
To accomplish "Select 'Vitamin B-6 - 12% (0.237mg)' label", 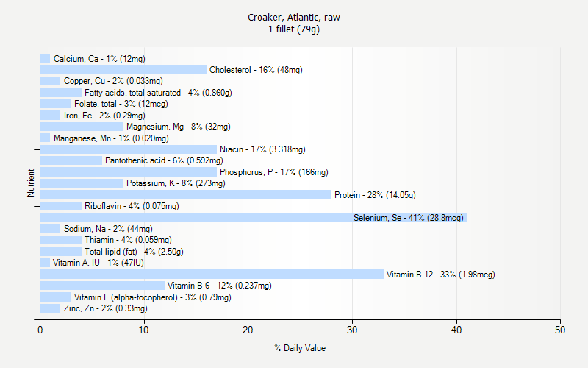I will coord(219,286).
